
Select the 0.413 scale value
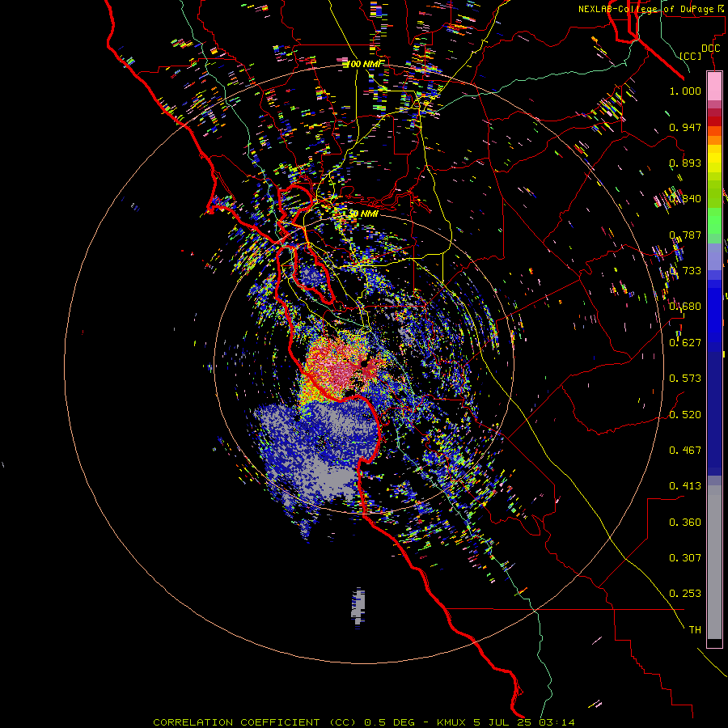pyautogui.click(x=685, y=486)
